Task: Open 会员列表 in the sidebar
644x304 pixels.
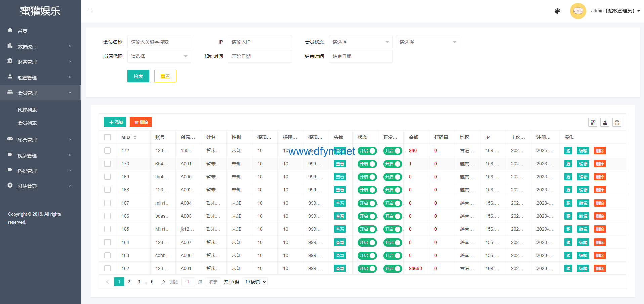Action: point(27,123)
